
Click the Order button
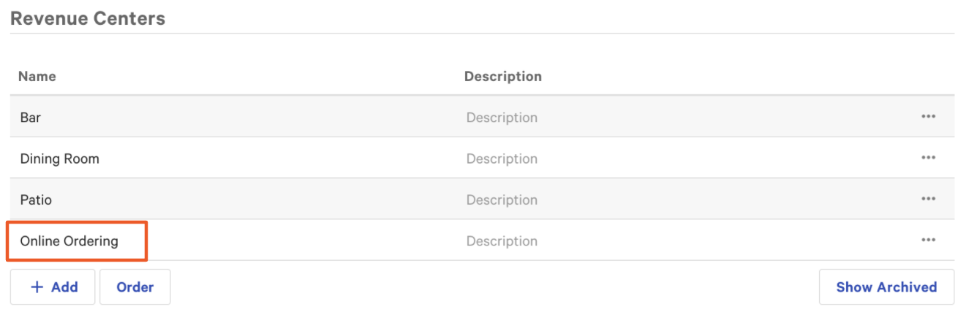tap(135, 287)
